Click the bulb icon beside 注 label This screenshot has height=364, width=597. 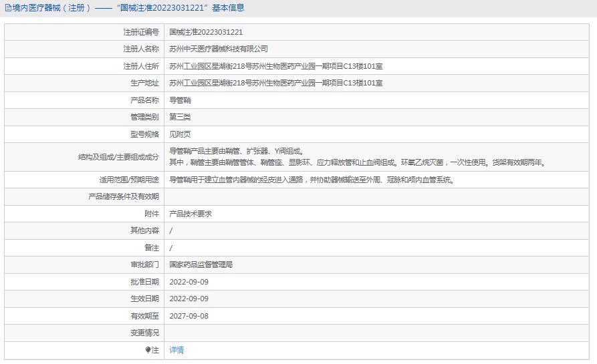tap(148, 350)
